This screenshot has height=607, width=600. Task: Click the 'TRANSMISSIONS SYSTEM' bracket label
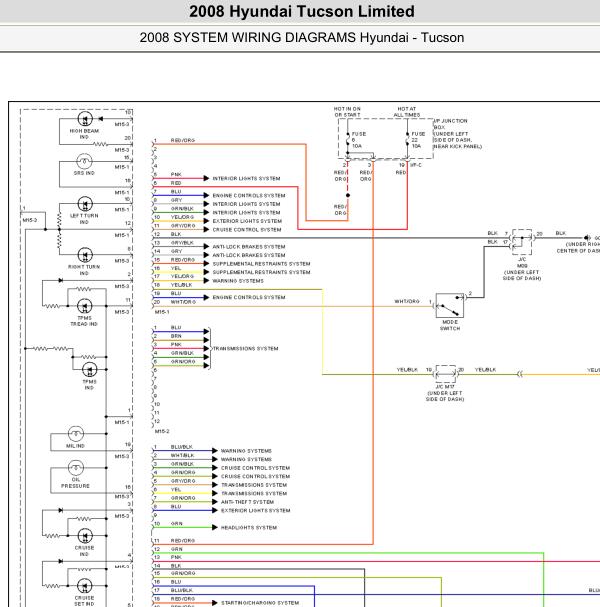click(x=245, y=348)
